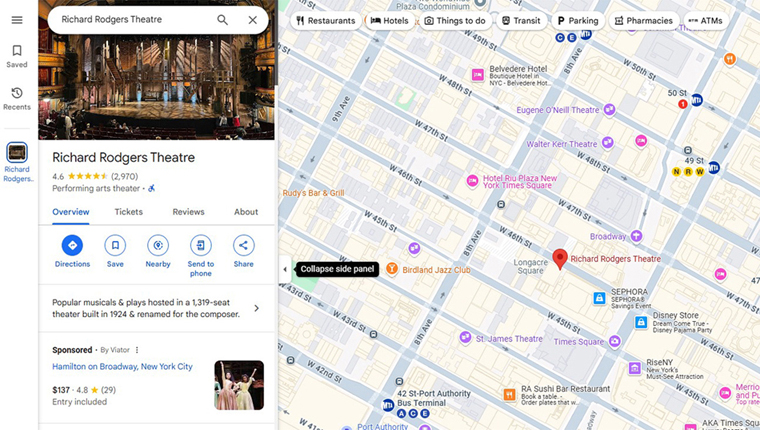This screenshot has height=430, width=760.
Task: Click the red Richard Rodgers Theatre pin
Action: coord(560,259)
